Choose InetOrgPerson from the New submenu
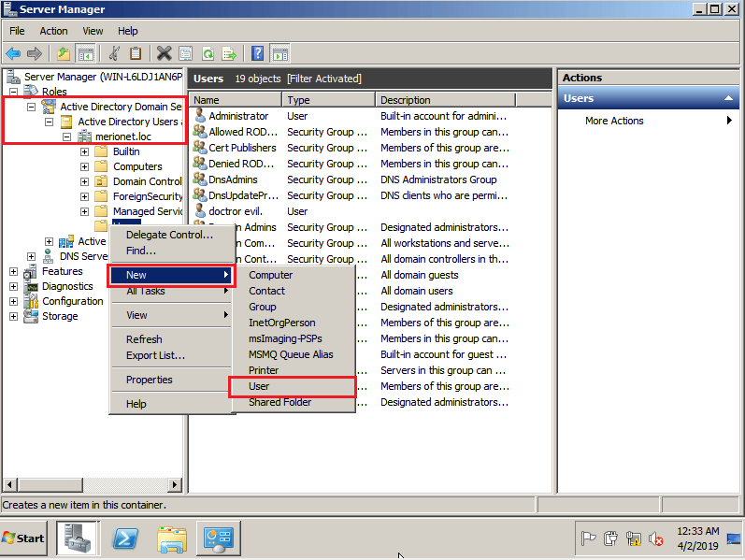Viewport: 745px width, 560px height. pos(294,323)
